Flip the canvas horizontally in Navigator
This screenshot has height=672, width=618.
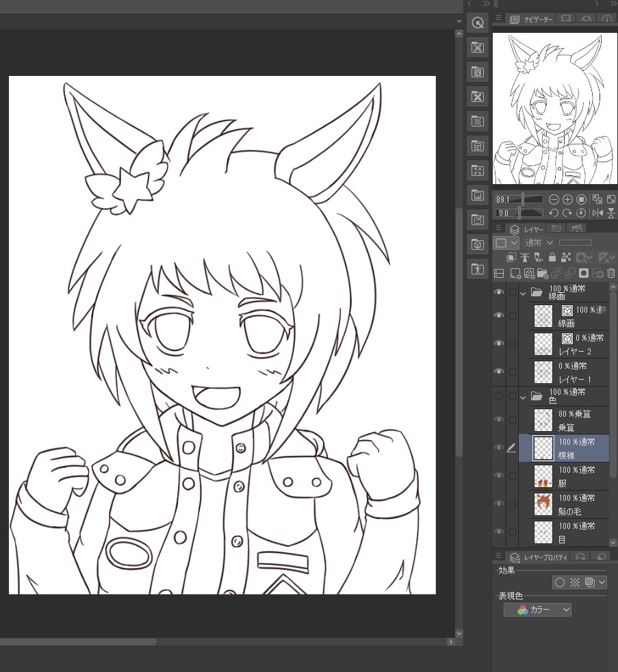click(x=597, y=213)
